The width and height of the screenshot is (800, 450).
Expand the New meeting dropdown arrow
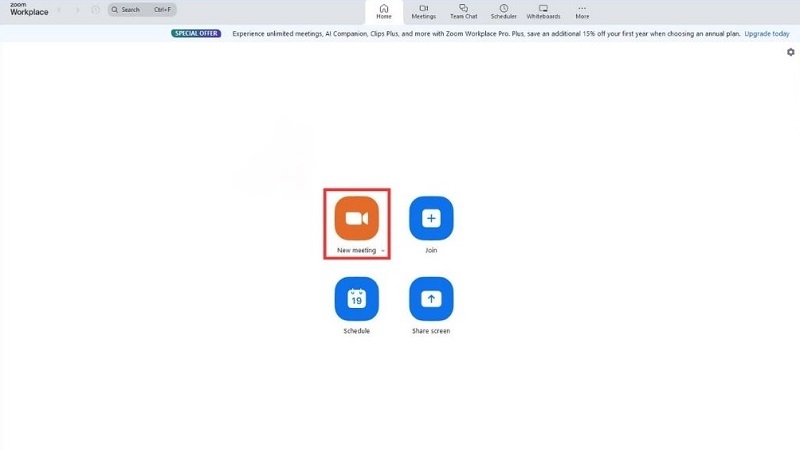click(382, 251)
